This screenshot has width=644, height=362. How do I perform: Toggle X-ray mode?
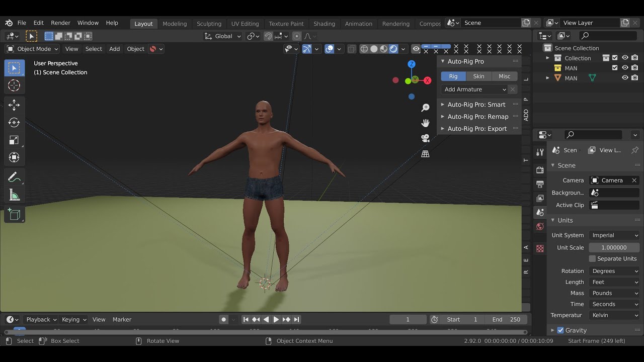pyautogui.click(x=351, y=49)
